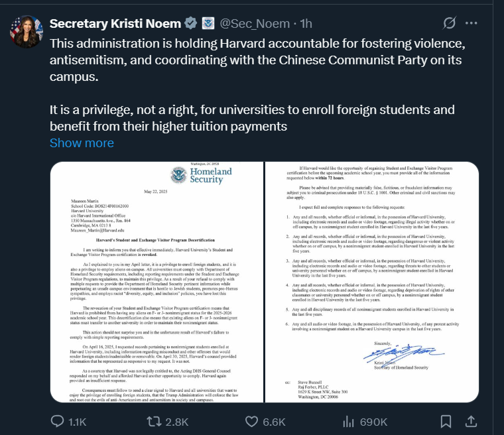Open the @Sec_Noem handle link
Screen dimensions: 504x435
[x=255, y=23]
